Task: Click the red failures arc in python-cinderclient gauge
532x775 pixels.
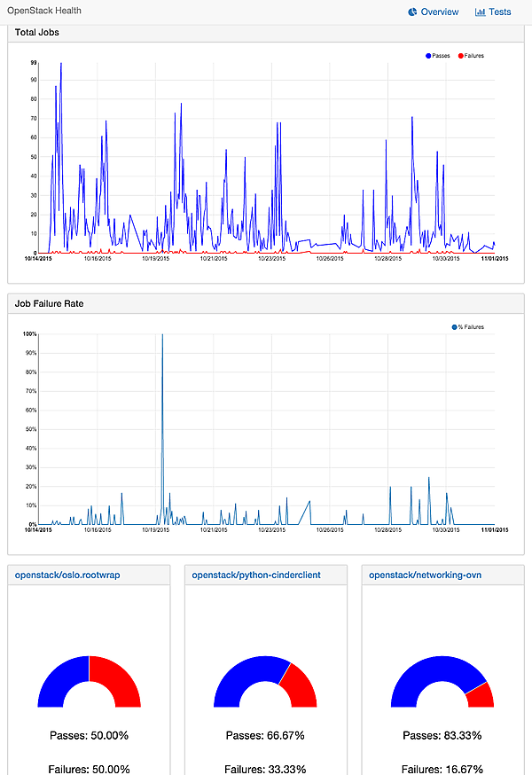Action: (x=301, y=686)
